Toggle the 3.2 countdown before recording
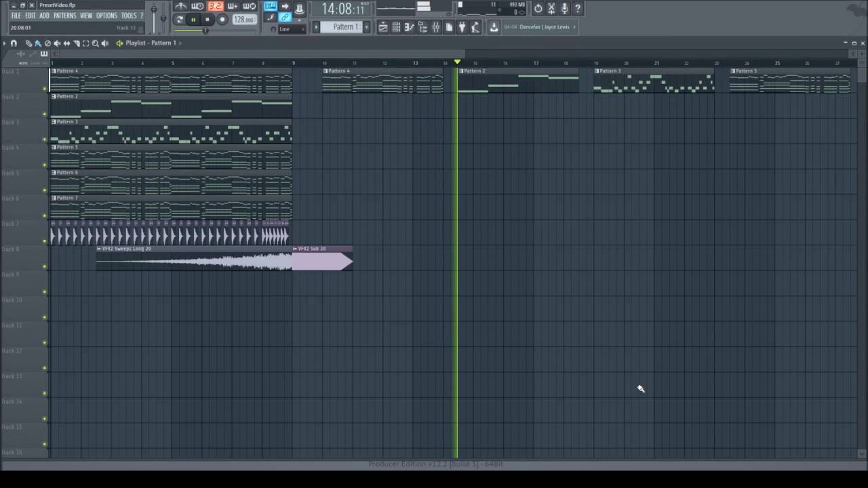Image resolution: width=868 pixels, height=488 pixels. pos(216,6)
